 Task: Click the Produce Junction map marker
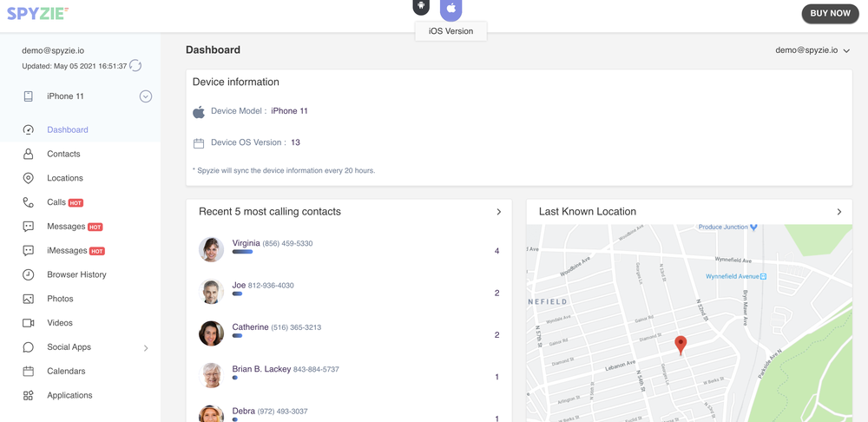pyautogui.click(x=753, y=227)
